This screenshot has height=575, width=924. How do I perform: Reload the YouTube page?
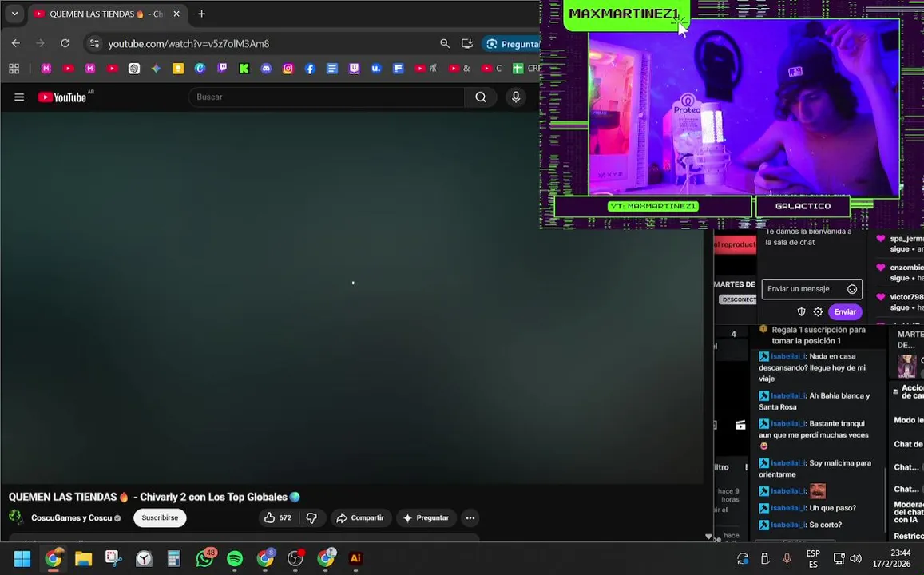[x=65, y=43]
